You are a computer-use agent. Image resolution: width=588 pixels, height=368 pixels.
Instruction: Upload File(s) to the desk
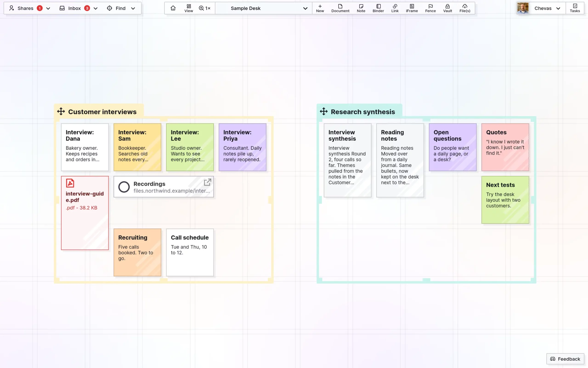click(465, 8)
